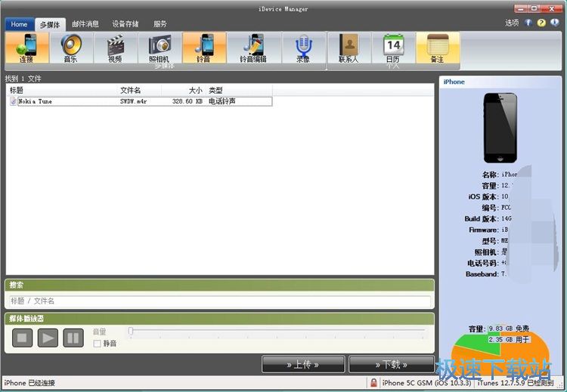Play the selected ringtone

[x=48, y=338]
